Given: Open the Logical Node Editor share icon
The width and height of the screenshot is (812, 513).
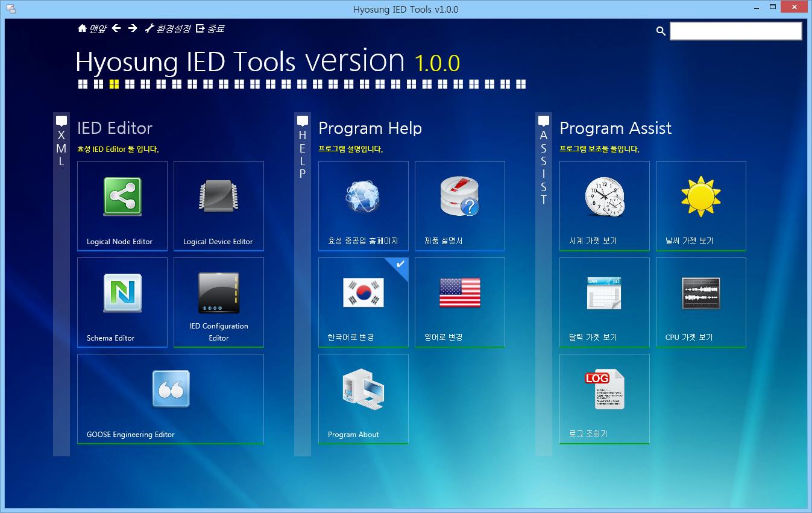Looking at the screenshot, I should click(122, 197).
